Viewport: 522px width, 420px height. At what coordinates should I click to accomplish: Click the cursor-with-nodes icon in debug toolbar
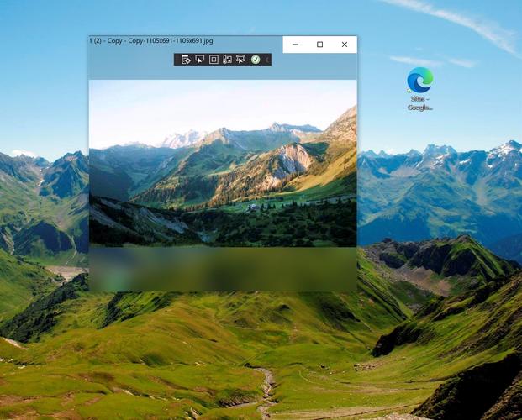pos(240,60)
